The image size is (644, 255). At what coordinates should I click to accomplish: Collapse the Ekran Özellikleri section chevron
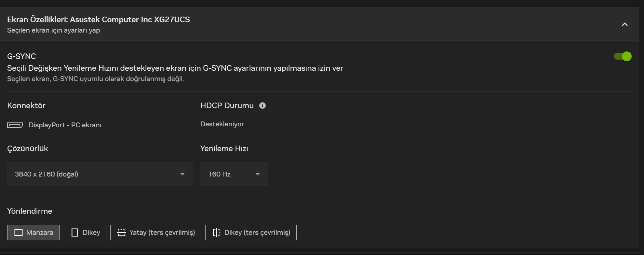click(624, 24)
